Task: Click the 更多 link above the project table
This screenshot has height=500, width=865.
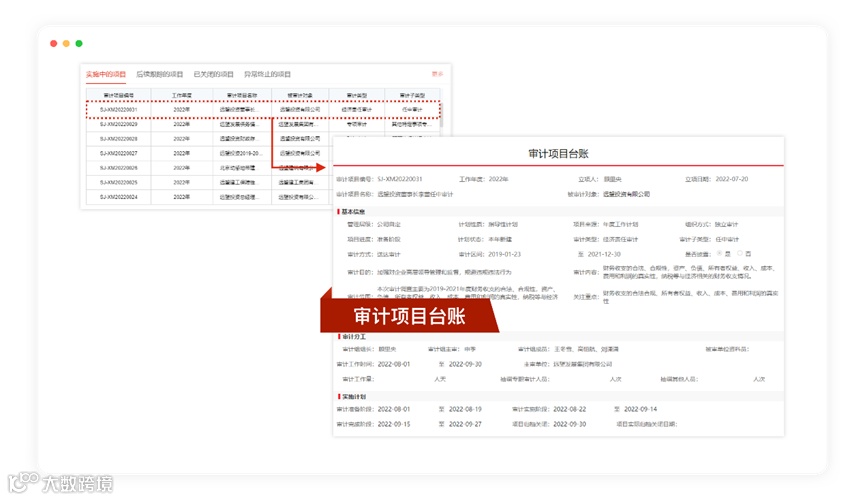Action: 437,73
